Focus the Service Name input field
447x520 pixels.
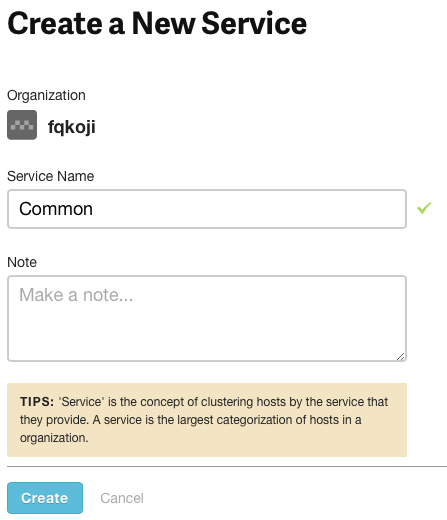(x=207, y=209)
